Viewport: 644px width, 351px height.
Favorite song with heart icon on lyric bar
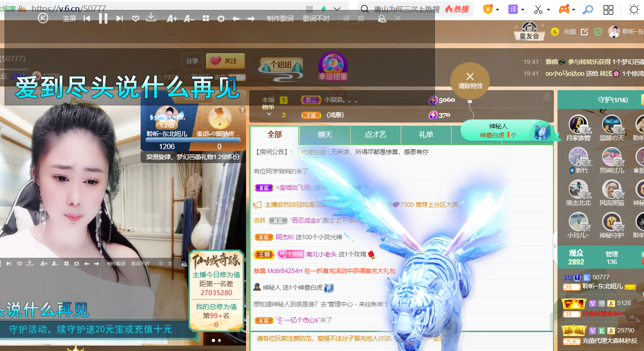[135, 18]
